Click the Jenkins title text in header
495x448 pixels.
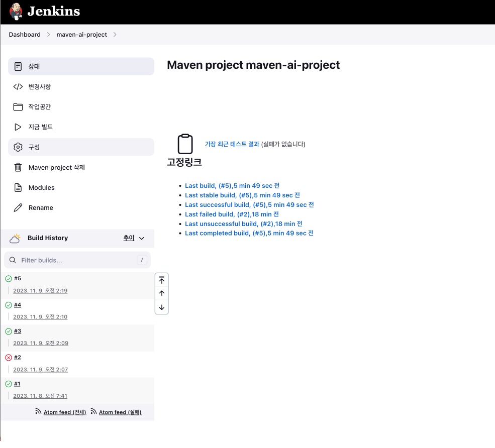click(54, 12)
